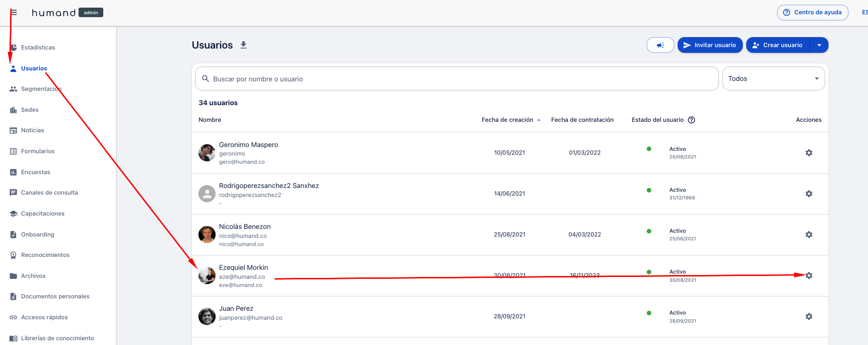
Task: Click the Estadísticas pie chart icon
Action: [13, 48]
